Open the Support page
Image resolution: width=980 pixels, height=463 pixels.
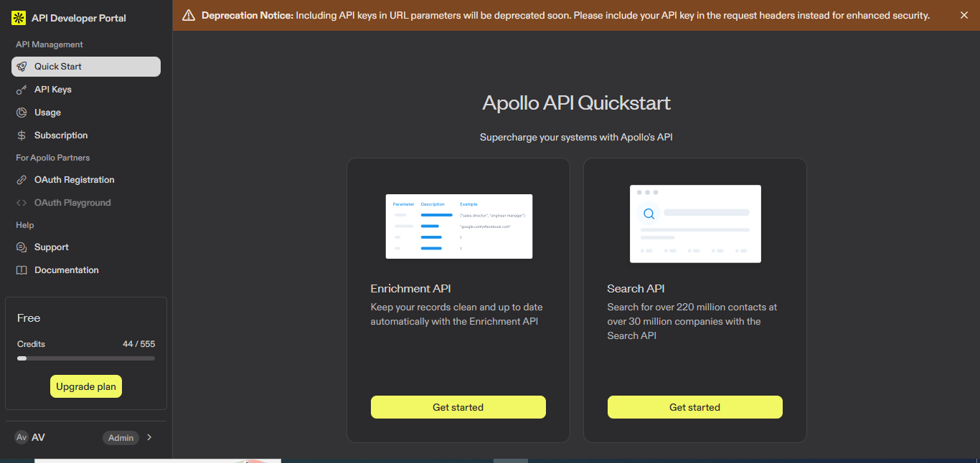point(86,247)
